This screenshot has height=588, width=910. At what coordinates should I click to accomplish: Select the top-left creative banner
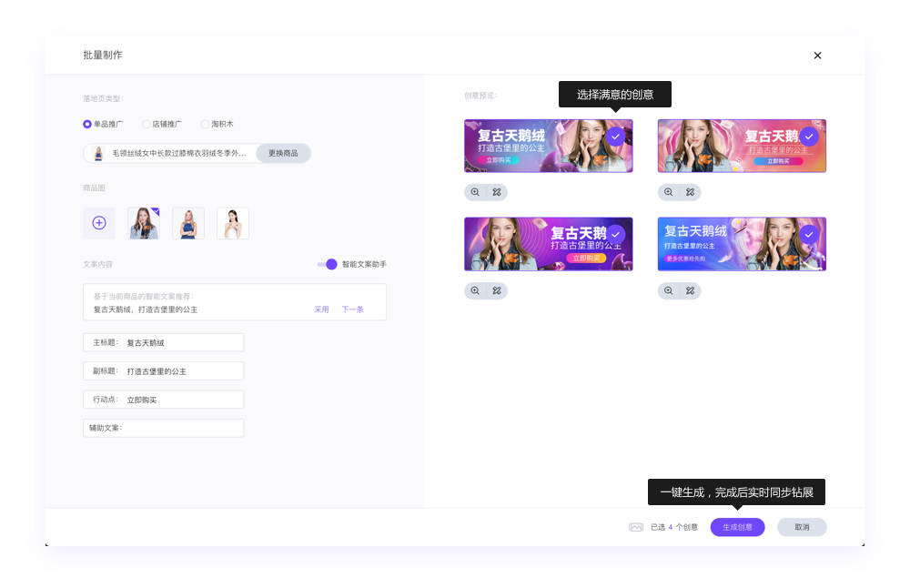pyautogui.click(x=549, y=146)
